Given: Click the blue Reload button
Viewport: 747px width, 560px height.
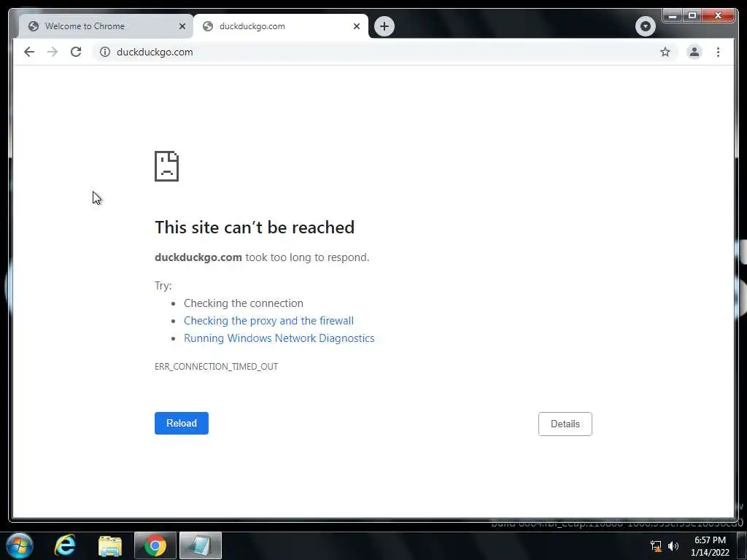Looking at the screenshot, I should tap(182, 424).
